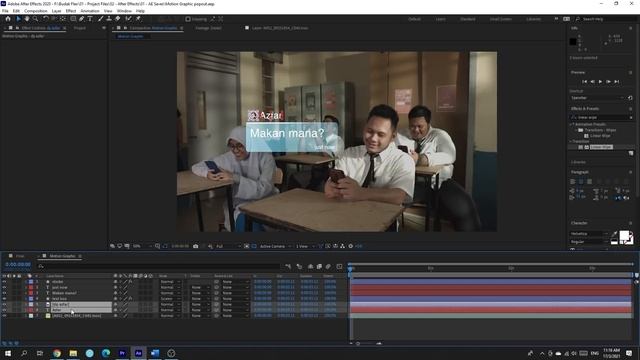
Task: Click the Draft 3D icon in timeline
Action: click(299, 266)
